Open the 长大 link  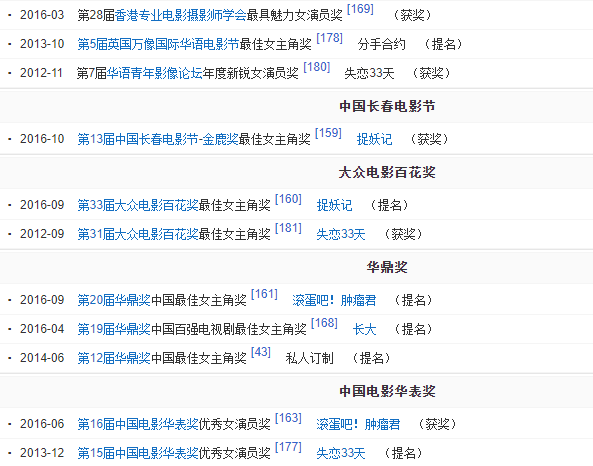365,329
